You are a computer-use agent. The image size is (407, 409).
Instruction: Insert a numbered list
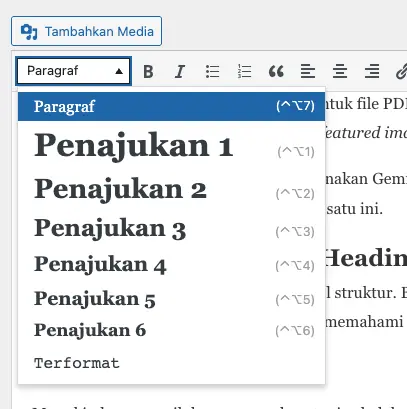tap(244, 71)
